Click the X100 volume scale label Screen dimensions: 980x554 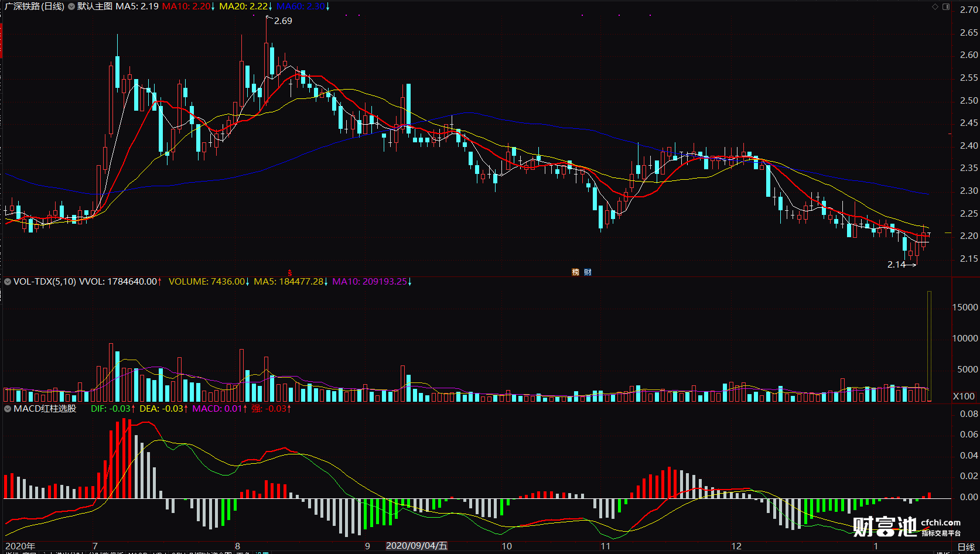click(964, 396)
